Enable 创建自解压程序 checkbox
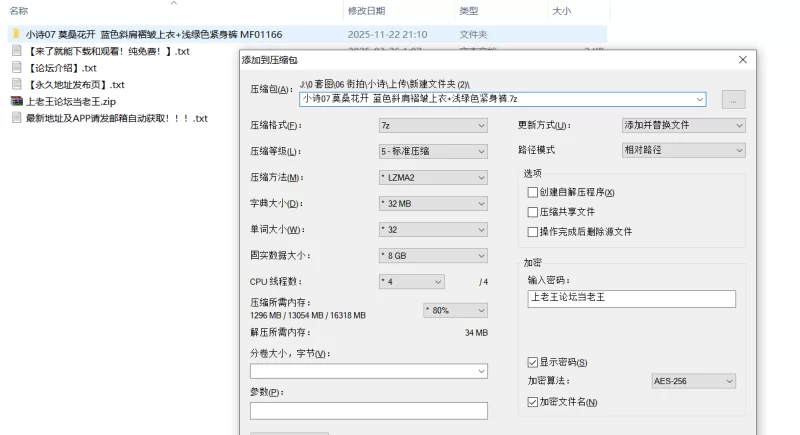This screenshot has width=800, height=435. pos(533,192)
